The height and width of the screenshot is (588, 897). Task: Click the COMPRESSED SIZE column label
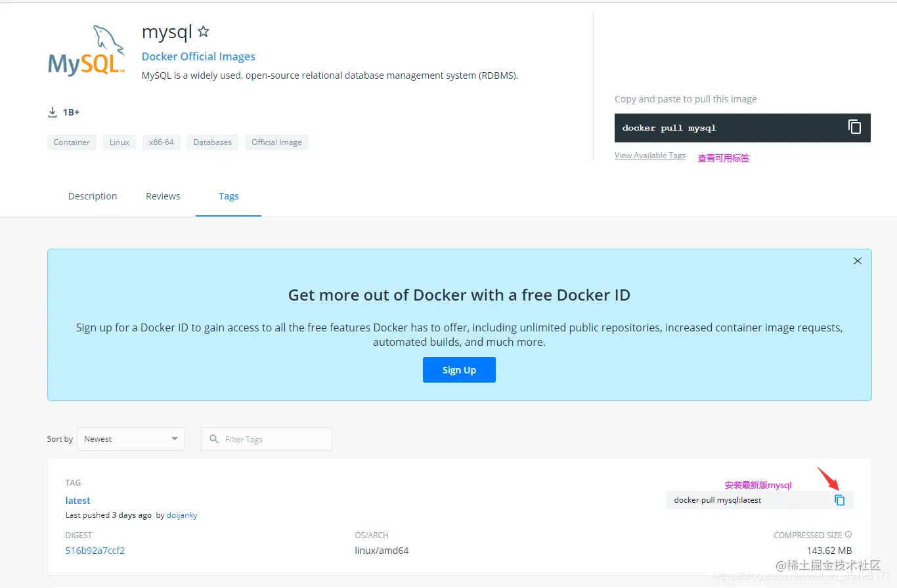[808, 535]
